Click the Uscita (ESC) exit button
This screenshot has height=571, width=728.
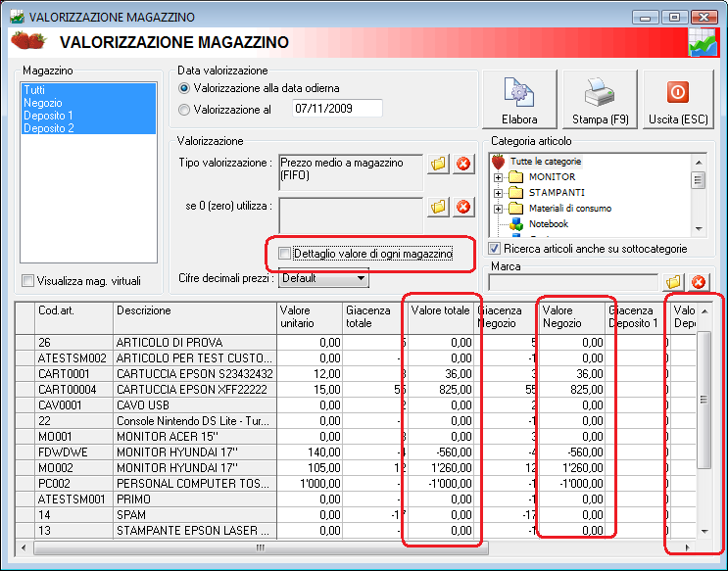click(678, 99)
